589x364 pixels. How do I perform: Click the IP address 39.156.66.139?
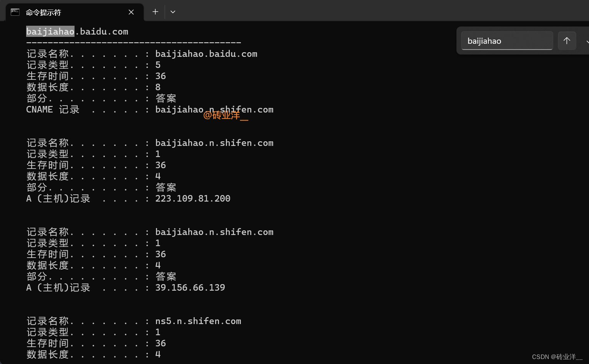(x=190, y=288)
